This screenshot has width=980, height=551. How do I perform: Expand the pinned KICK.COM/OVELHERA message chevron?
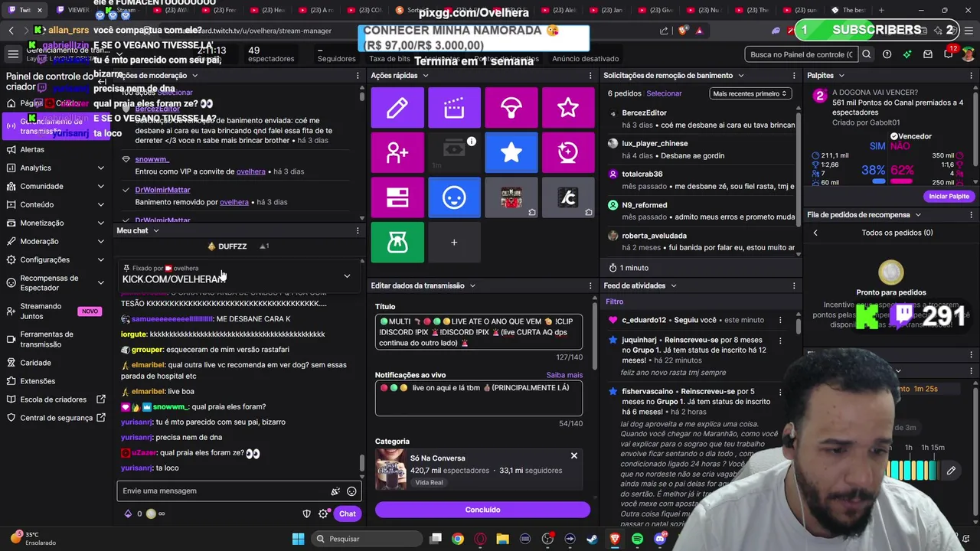tap(347, 276)
